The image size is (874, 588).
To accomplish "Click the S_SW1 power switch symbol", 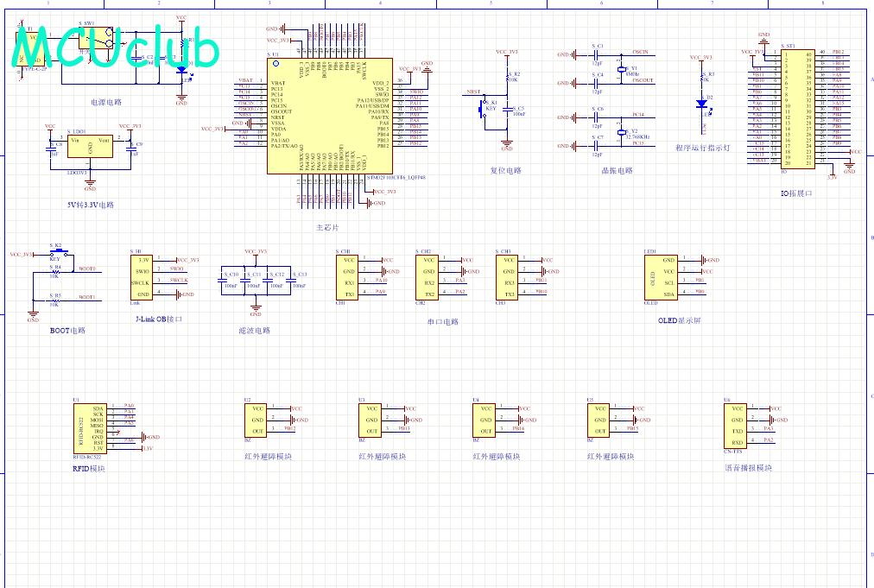I will (x=95, y=37).
